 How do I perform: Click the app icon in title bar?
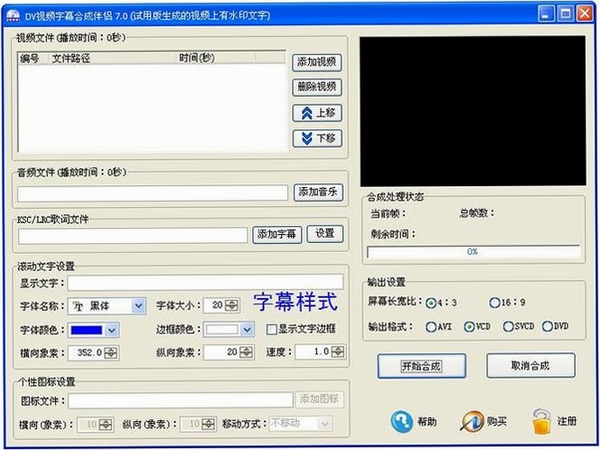pos(13,15)
